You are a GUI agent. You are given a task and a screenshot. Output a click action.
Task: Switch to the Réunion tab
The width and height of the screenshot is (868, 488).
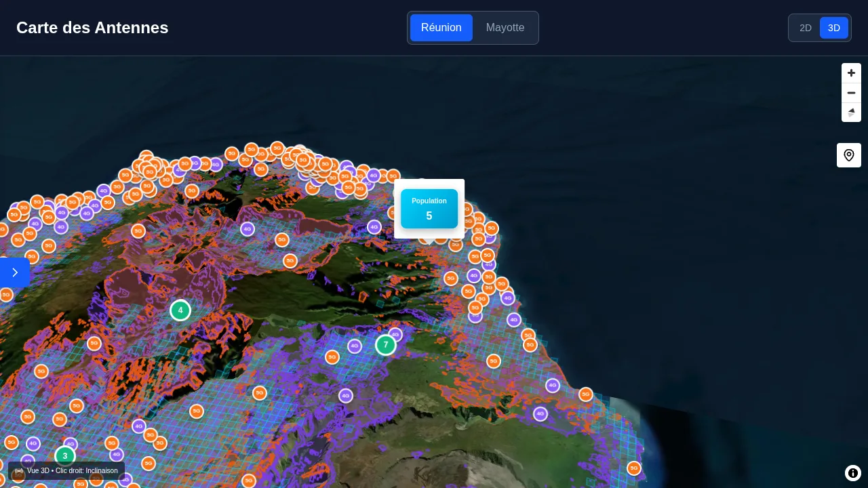pos(441,28)
